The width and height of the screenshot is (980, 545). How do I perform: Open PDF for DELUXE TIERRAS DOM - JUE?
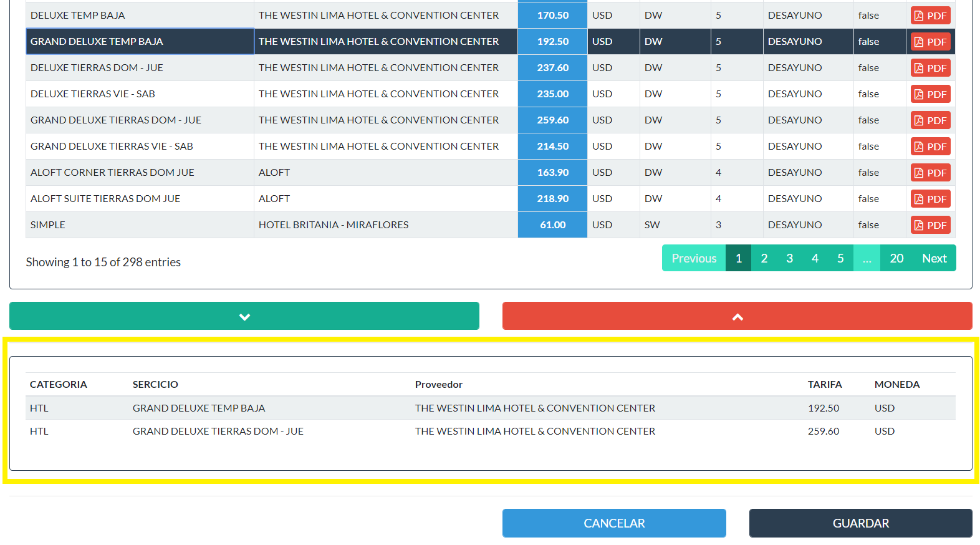(x=930, y=68)
